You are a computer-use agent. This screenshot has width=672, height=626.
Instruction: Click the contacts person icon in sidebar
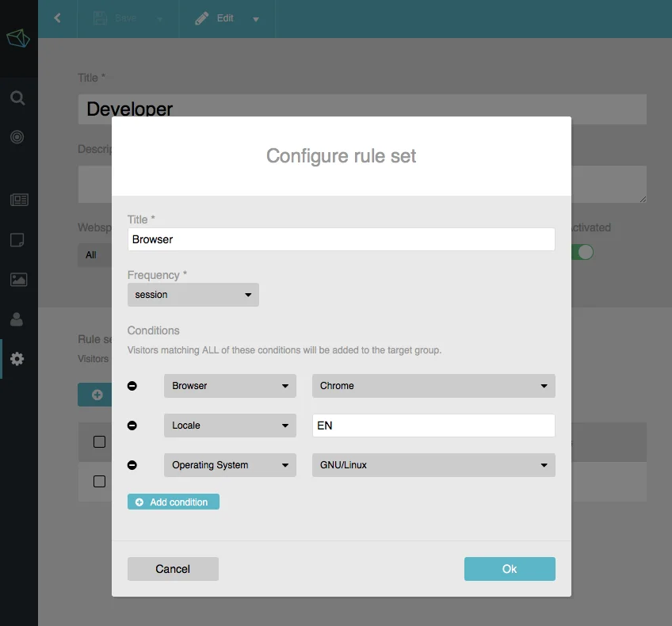[x=17, y=319]
